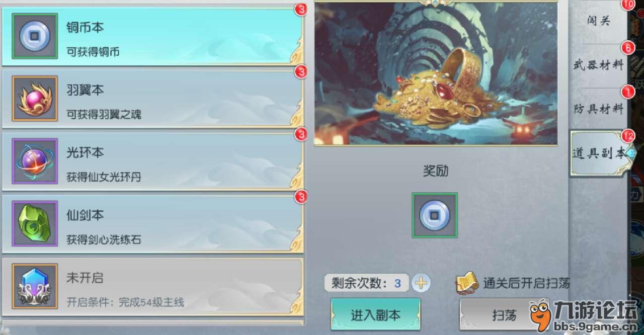Switch to the 防具材料 tab

[599, 109]
